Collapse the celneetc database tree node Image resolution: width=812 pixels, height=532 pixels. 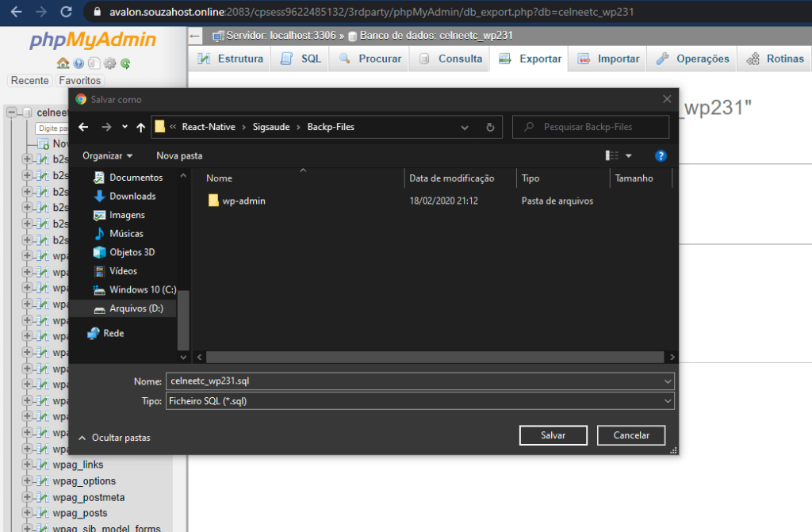pyautogui.click(x=11, y=113)
